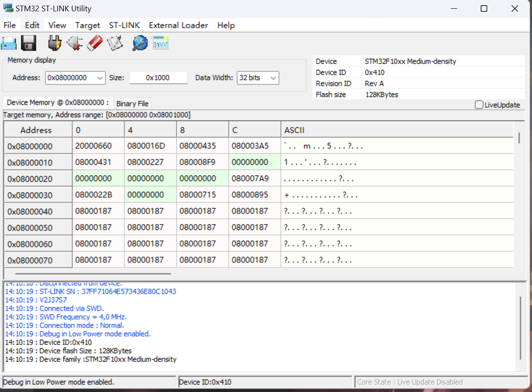Select memory cell 0800016D
The image size is (532, 392).
pos(150,146)
